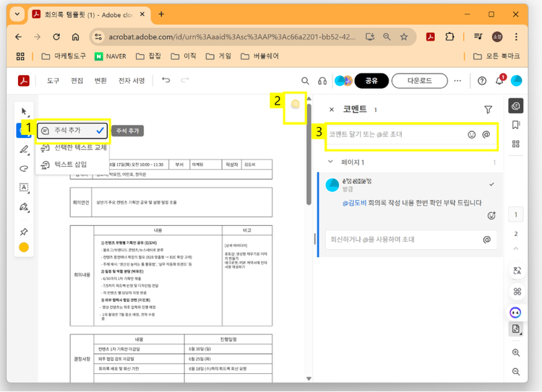Select the highlighter pen tool
The height and width of the screenshot is (392, 542).
pyautogui.click(x=24, y=149)
